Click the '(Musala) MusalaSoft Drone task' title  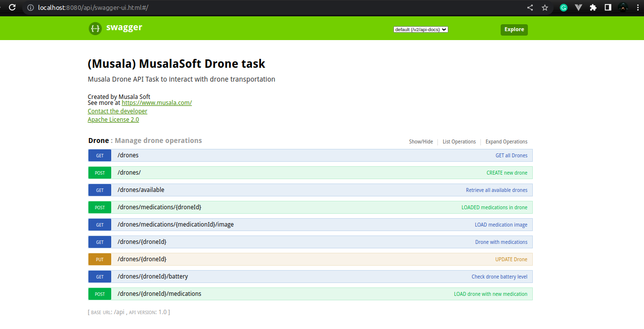(x=176, y=64)
